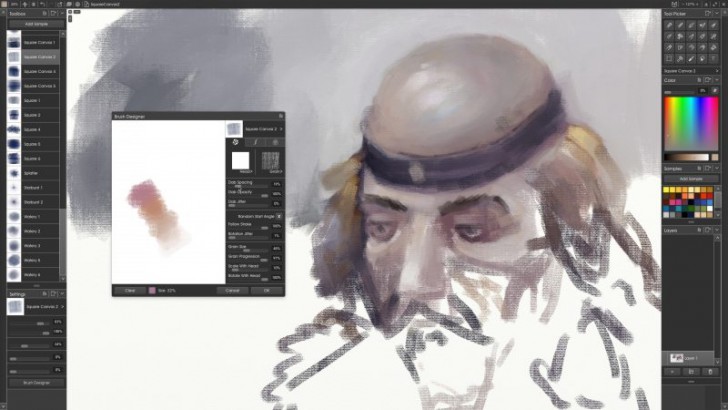
Task: Open the Toolbox panel menu chevron
Action: tap(62, 13)
